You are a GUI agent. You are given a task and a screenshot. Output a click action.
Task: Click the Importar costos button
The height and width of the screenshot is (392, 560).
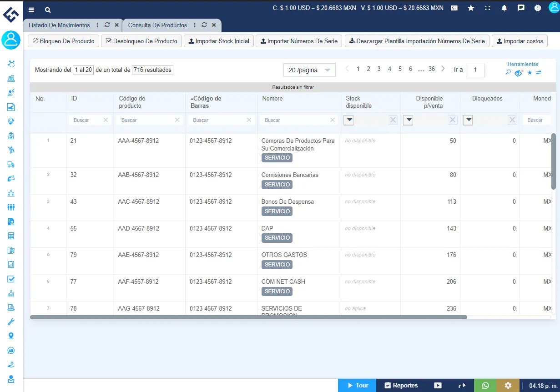[520, 41]
